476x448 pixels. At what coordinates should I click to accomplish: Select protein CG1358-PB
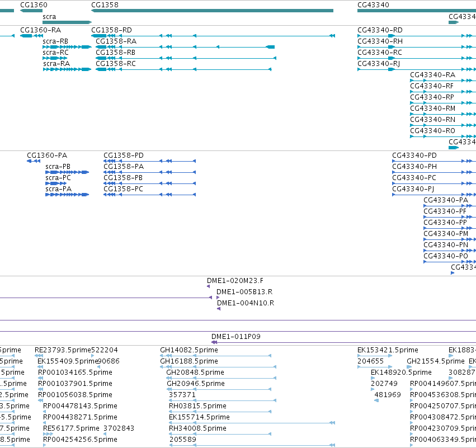(x=123, y=178)
